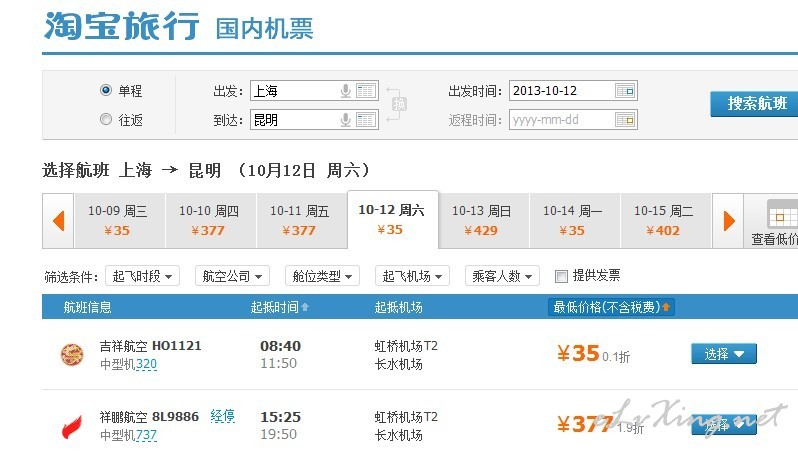The height and width of the screenshot is (451, 798).
Task: Select 往返 round-trip radio button
Action: coord(106,119)
